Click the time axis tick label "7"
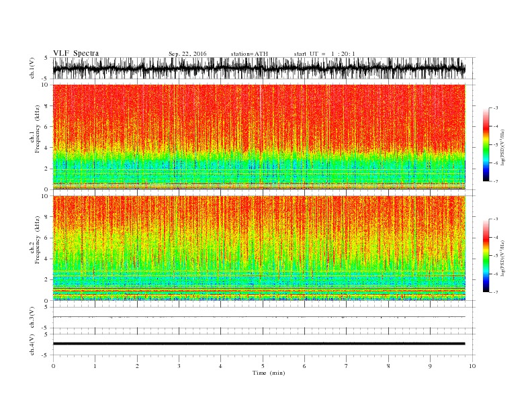Screen dimensions: 532x411 click(x=347, y=366)
